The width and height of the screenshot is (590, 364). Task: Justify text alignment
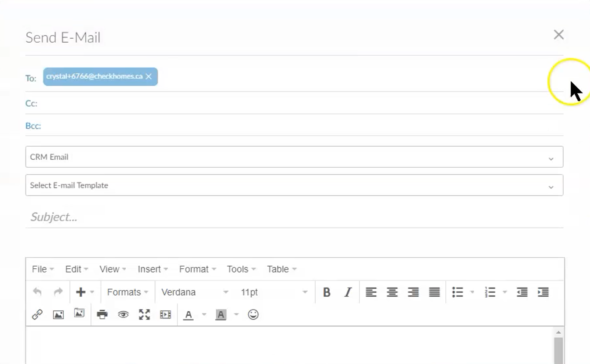[x=434, y=292]
